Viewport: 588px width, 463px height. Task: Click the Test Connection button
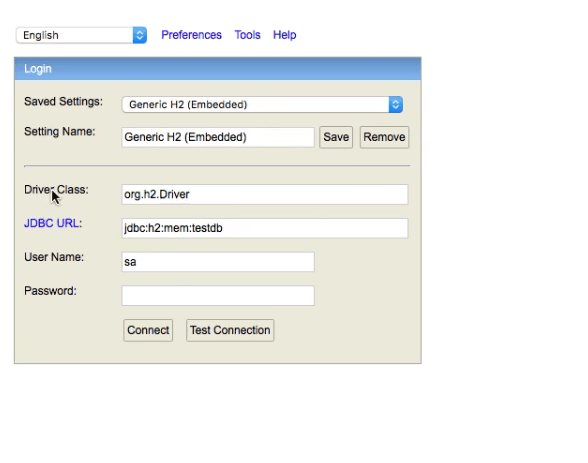[x=230, y=330]
